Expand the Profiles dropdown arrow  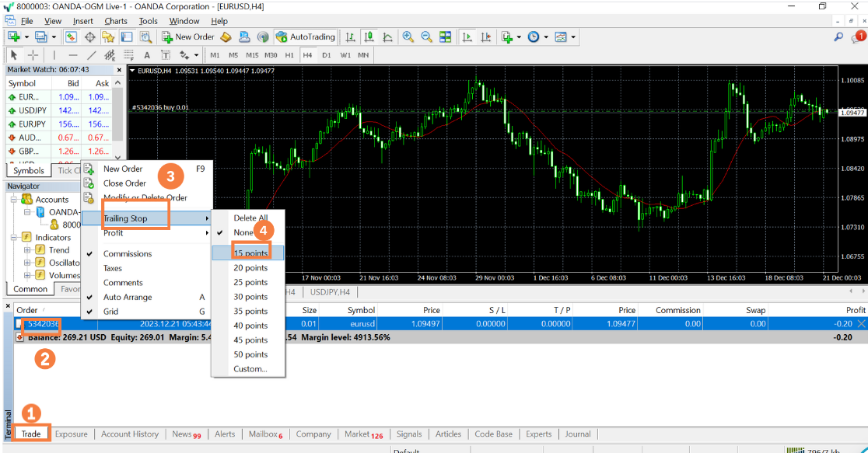(54, 37)
